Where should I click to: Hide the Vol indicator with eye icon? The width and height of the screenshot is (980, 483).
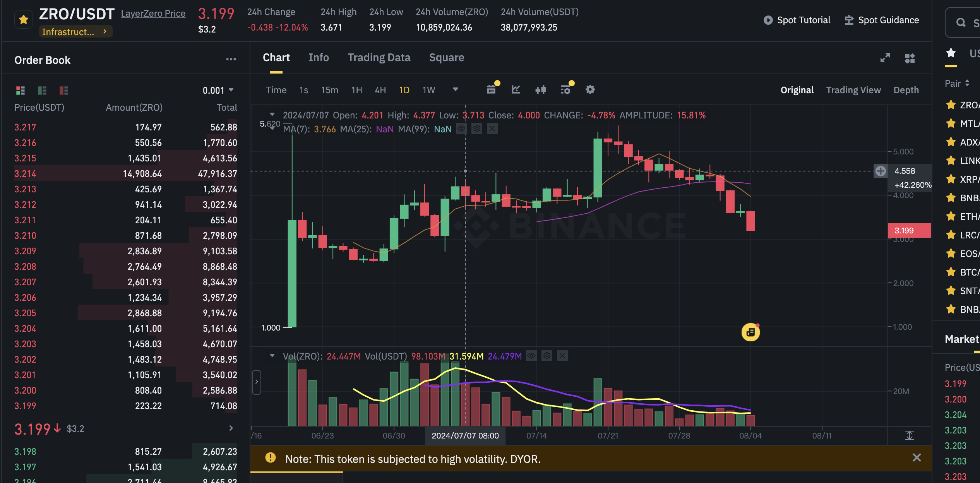[531, 356]
